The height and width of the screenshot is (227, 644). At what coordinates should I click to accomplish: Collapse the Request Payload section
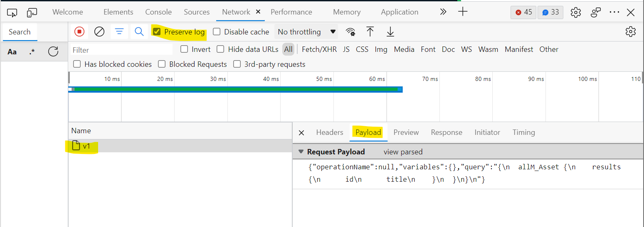click(301, 152)
